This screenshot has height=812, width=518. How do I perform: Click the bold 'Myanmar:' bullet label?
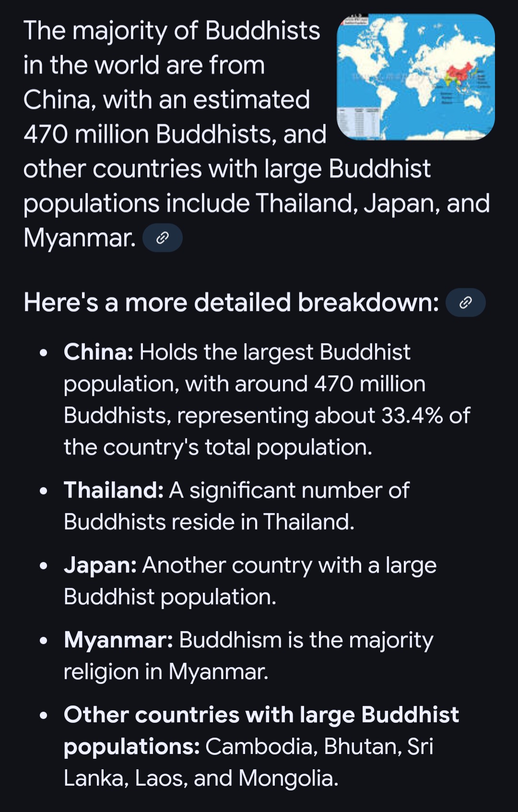coord(118,640)
